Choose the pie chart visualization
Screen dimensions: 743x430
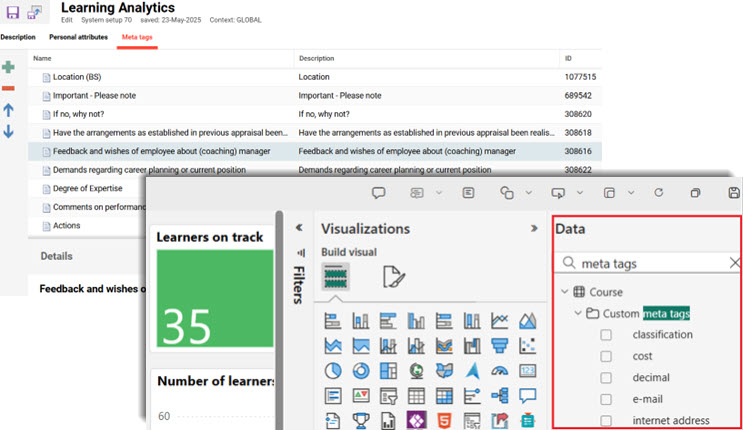click(x=333, y=371)
